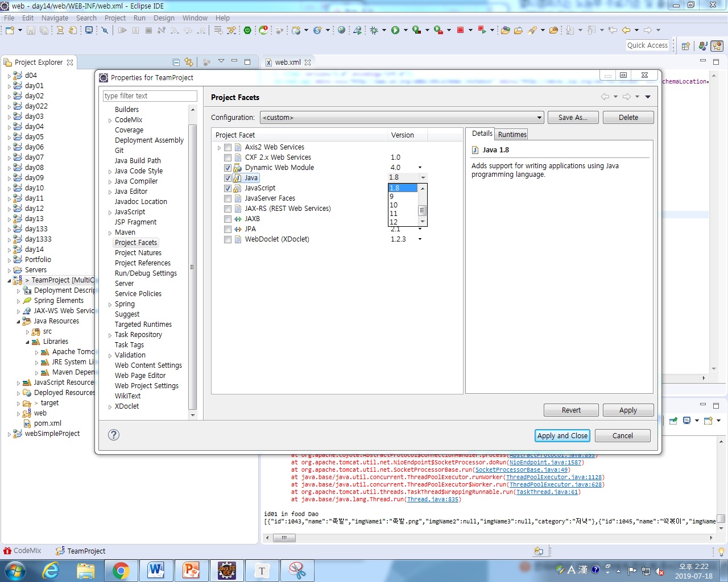Click the Quick Access field
The height and width of the screenshot is (582, 728).
pyautogui.click(x=647, y=45)
